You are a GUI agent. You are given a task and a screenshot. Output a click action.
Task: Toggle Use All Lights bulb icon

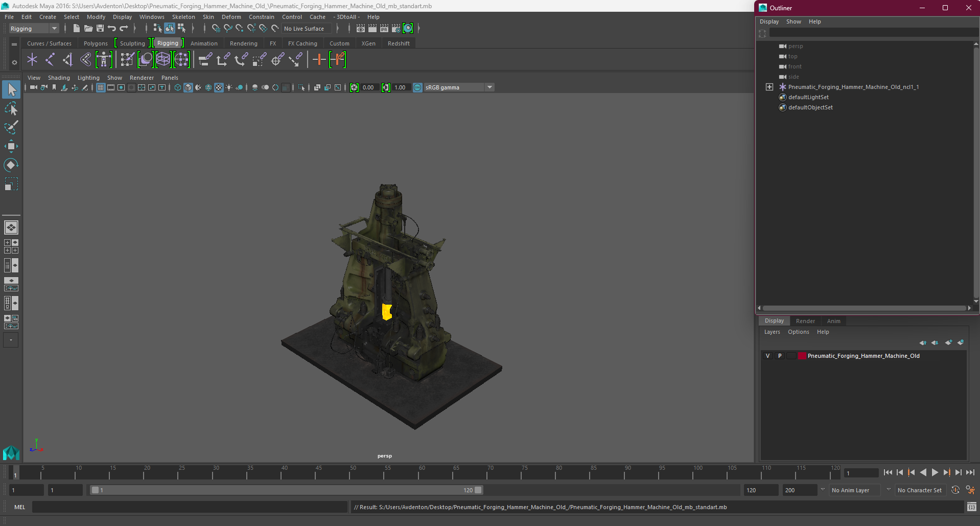pyautogui.click(x=229, y=87)
